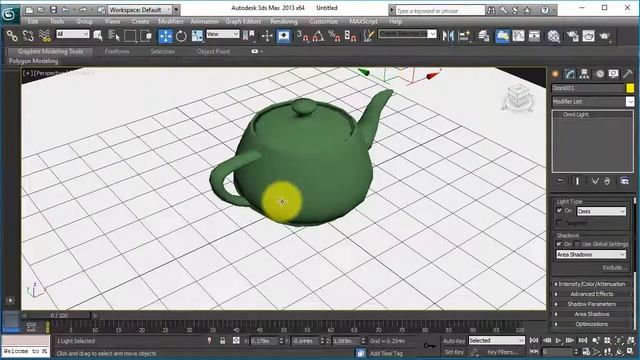Toggle Absolute/Offset transform type-in mode

click(x=236, y=340)
